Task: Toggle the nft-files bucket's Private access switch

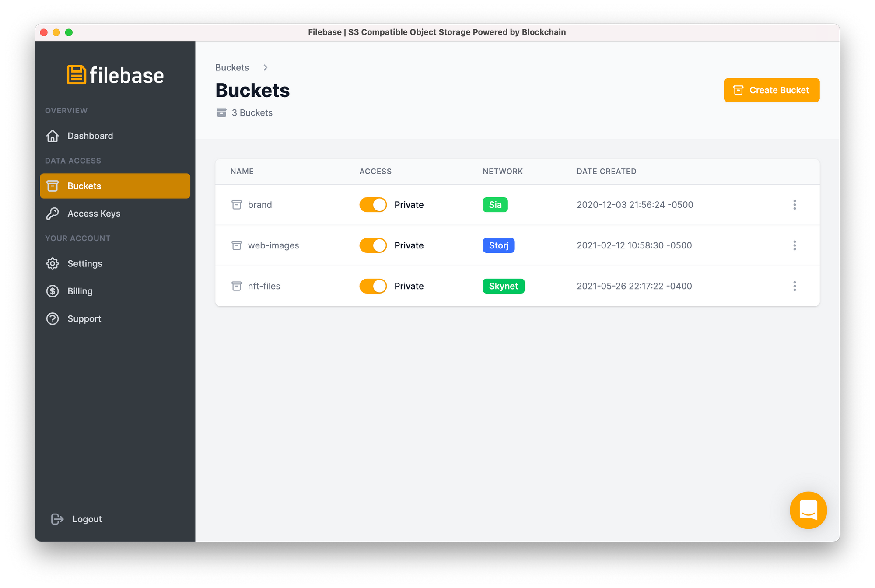Action: [373, 286]
